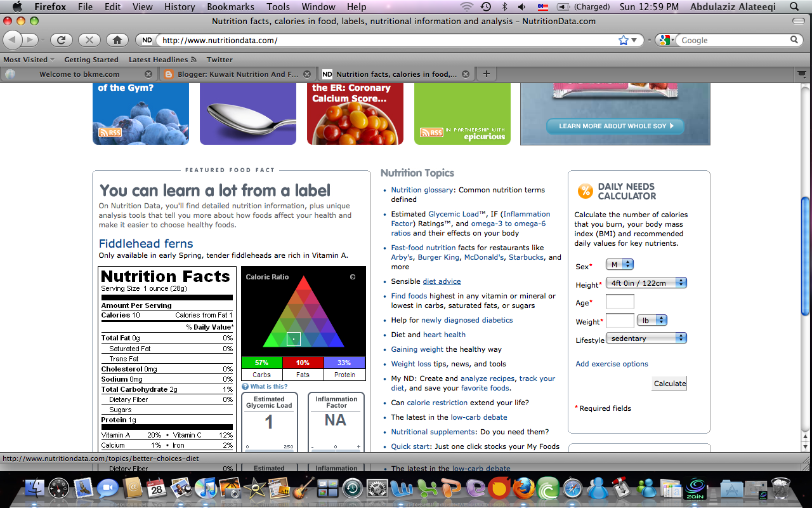Open Finder from the Dock
Screen dimensions: 812x508
35,488
